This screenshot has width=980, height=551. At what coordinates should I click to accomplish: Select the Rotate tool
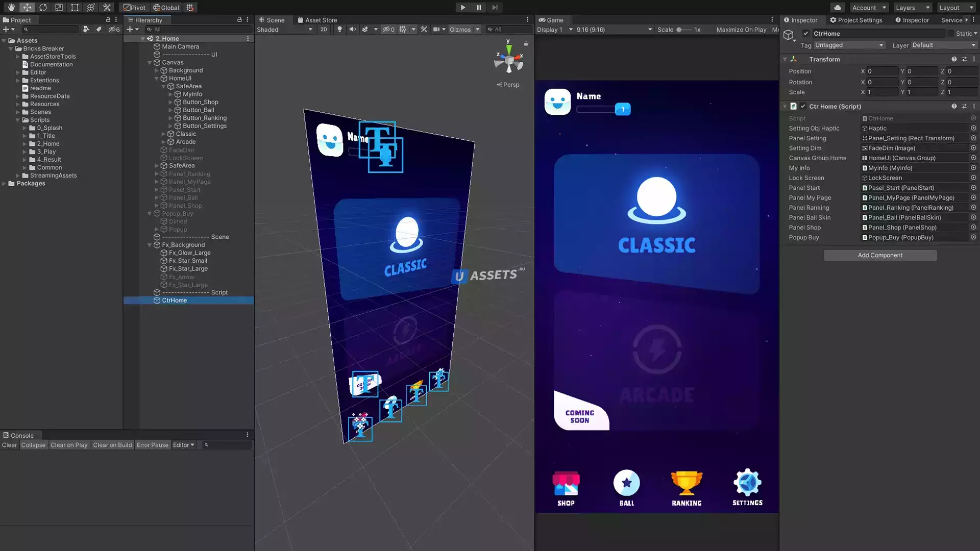(43, 8)
